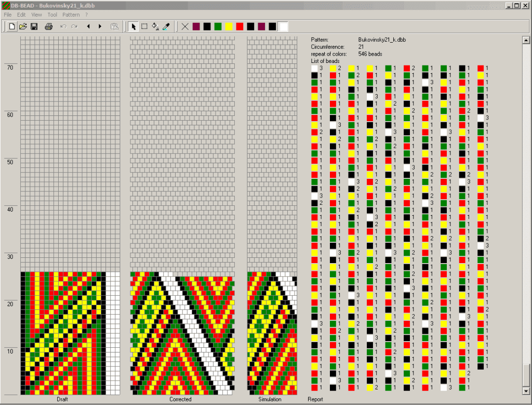Click the 'Pattern:' label
The width and height of the screenshot is (532, 405).
coord(320,40)
